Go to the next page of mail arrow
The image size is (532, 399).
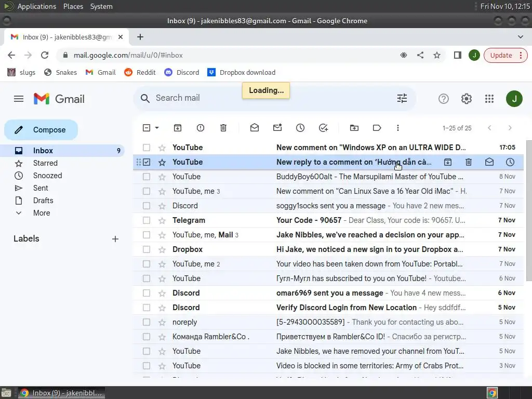tap(510, 128)
